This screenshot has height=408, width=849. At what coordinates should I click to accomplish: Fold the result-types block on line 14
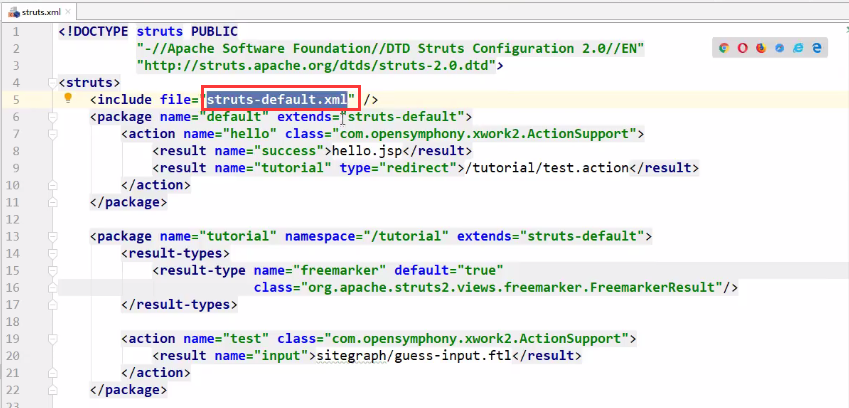coord(54,253)
